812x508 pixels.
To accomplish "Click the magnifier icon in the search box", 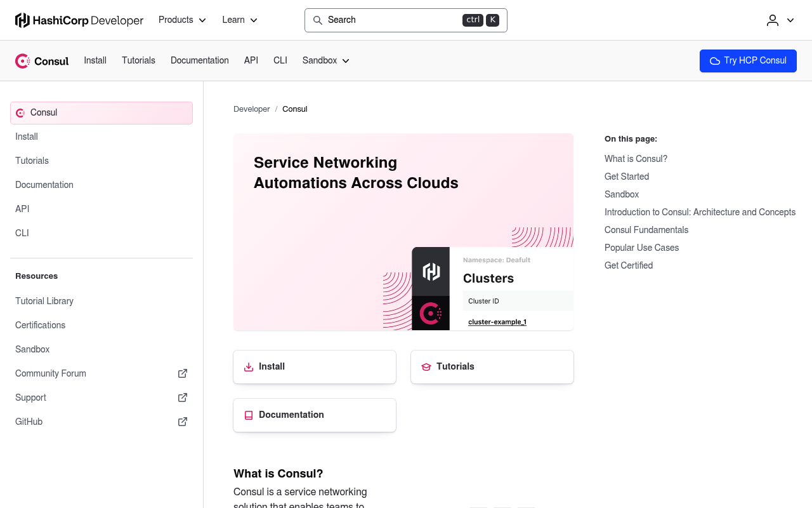I will [x=318, y=20].
